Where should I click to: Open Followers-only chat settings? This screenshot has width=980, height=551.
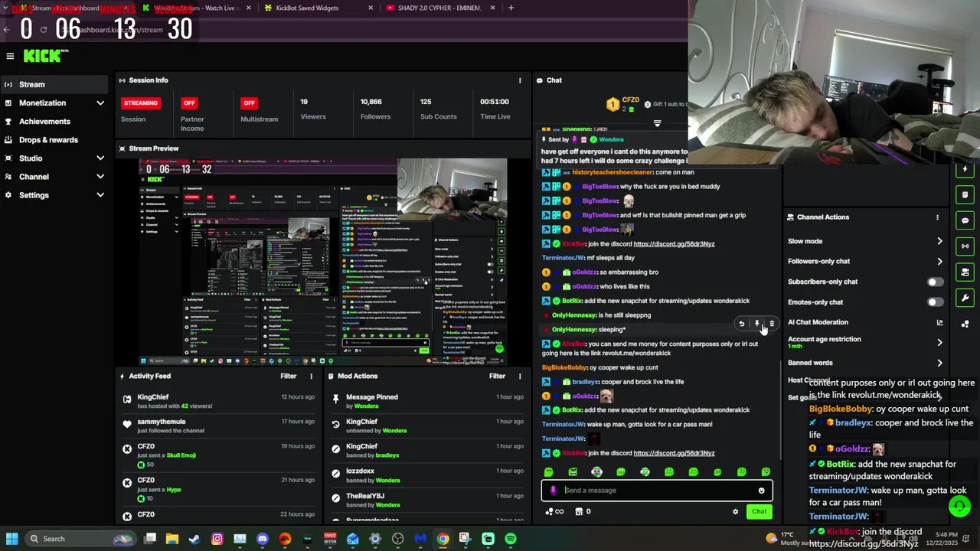coord(865,261)
